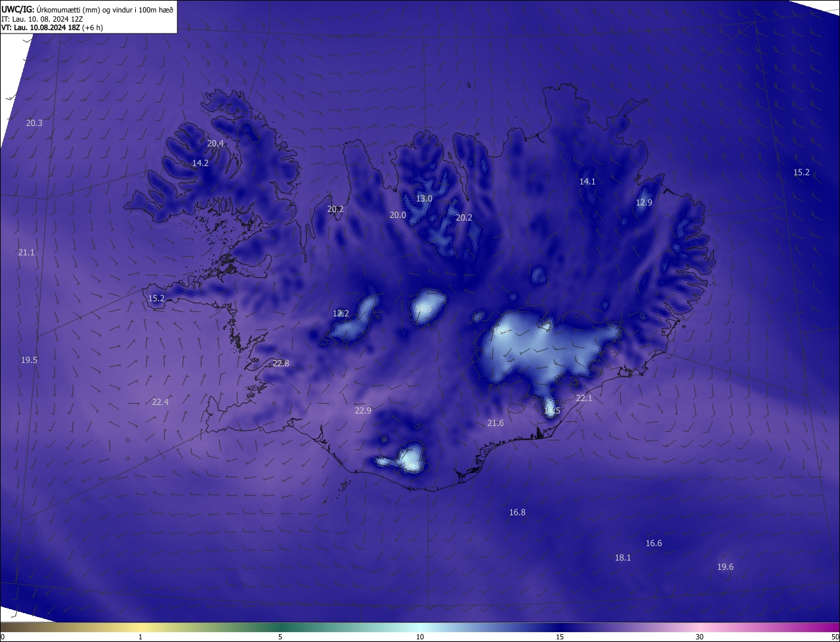Select the 15 tick on the color scale
840x642 pixels.
[560, 637]
